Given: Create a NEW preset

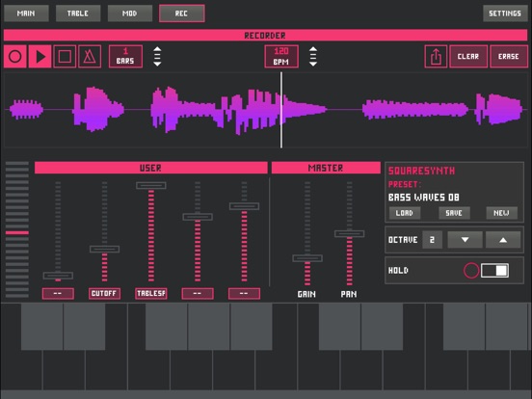Looking at the screenshot, I should pos(501,213).
